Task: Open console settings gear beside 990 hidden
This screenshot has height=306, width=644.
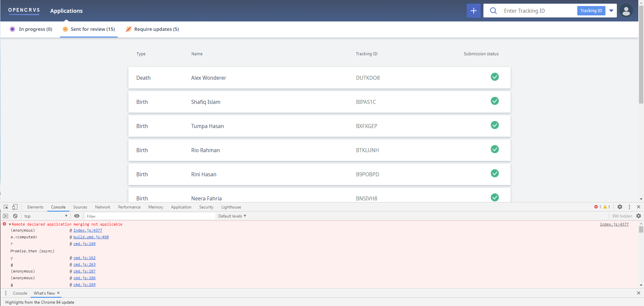Action: coord(639,216)
